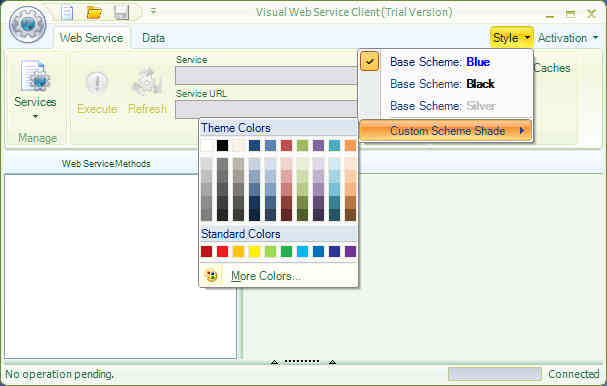The height and width of the screenshot is (386, 607).
Task: Click the Caches ribbon label
Action: pyautogui.click(x=552, y=68)
